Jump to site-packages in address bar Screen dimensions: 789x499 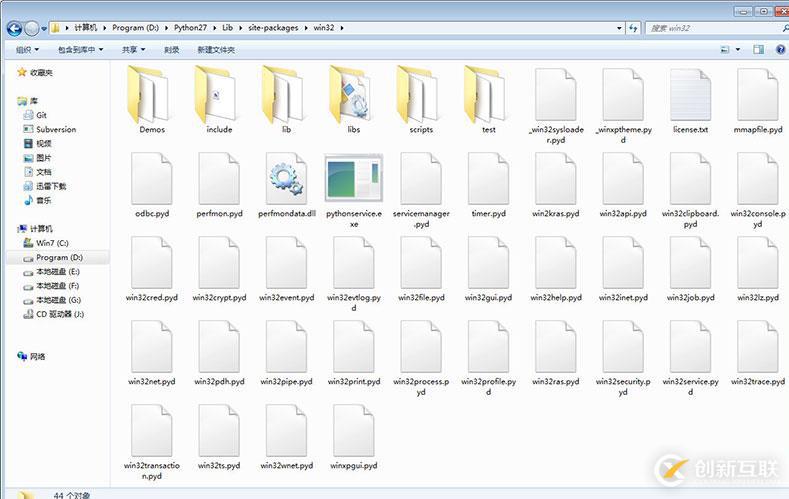[273, 28]
